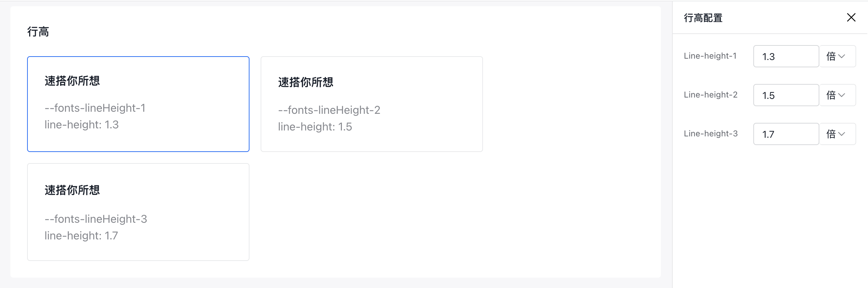Click the 行高 section heading
This screenshot has width=868, height=288.
pyautogui.click(x=38, y=32)
